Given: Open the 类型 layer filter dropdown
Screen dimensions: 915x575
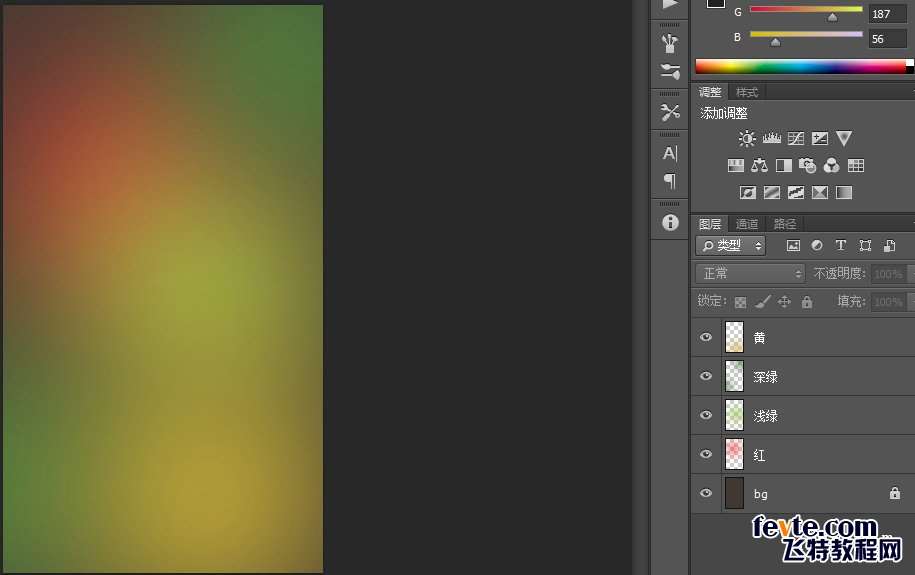Looking at the screenshot, I should point(731,246).
